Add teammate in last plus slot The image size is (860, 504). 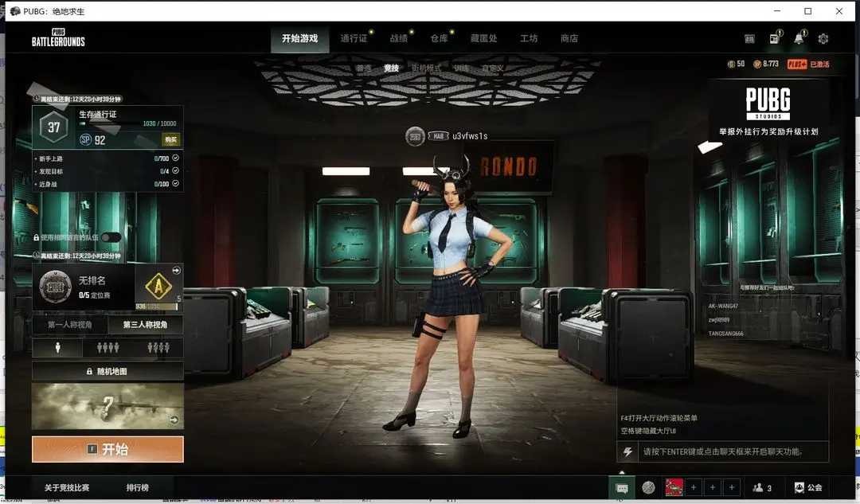coord(732,487)
